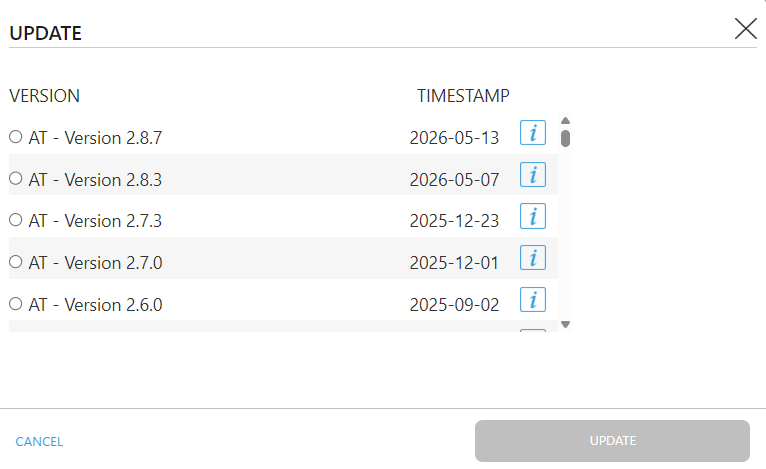Choose AT Version 2.8.3 radio button

point(16,178)
